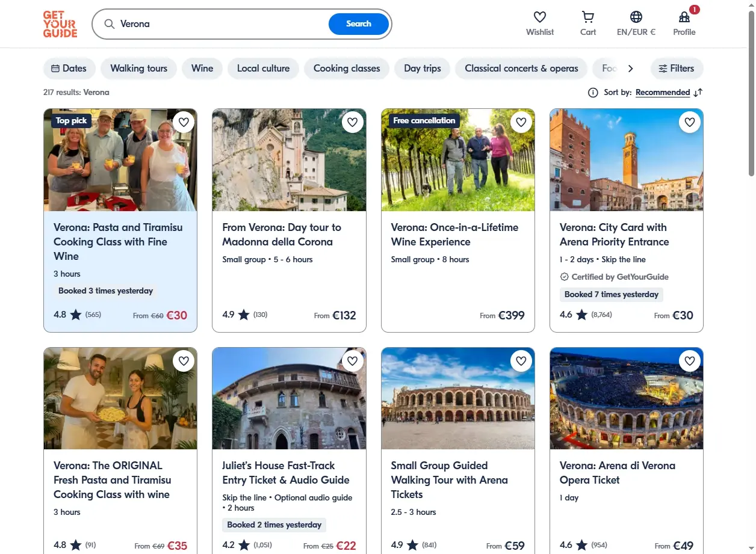Screen dimensions: 756x554
Task: Wishlist the Verona City Card
Action: click(690, 122)
